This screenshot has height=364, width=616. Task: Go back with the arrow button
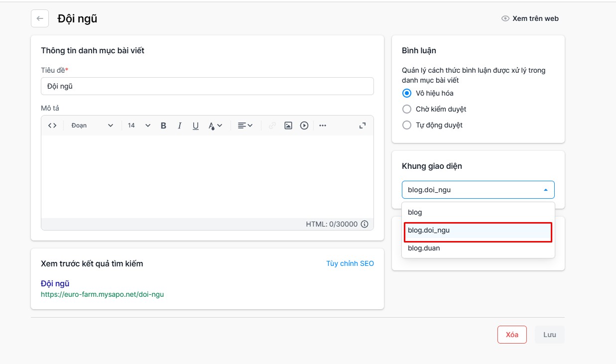pos(40,18)
